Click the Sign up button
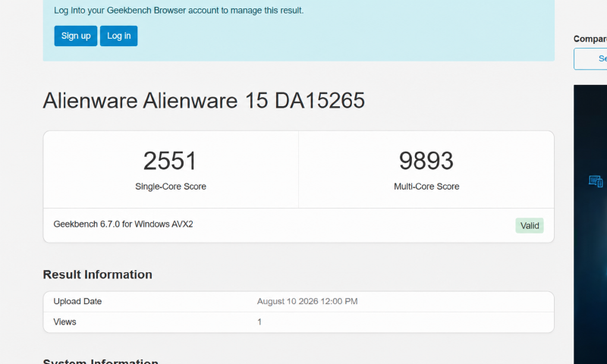Viewport: 607px width, 364px height. pos(75,36)
